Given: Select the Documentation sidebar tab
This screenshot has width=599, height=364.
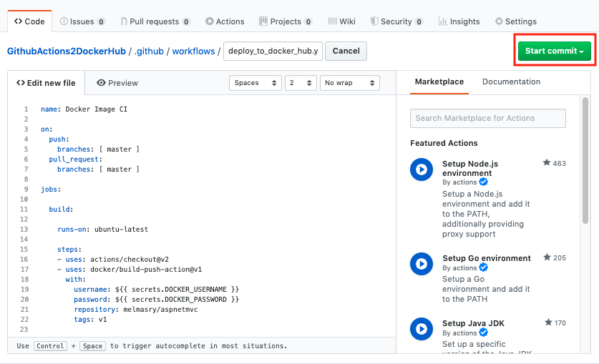Looking at the screenshot, I should [511, 82].
